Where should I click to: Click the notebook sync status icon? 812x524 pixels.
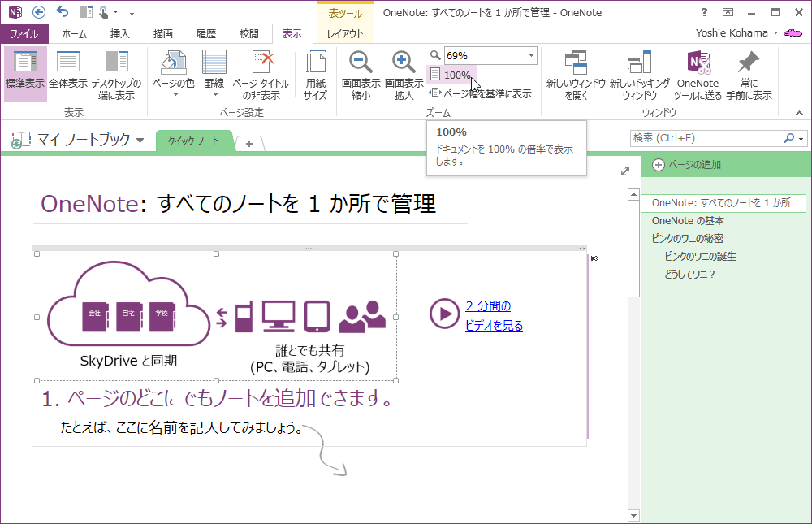20,141
